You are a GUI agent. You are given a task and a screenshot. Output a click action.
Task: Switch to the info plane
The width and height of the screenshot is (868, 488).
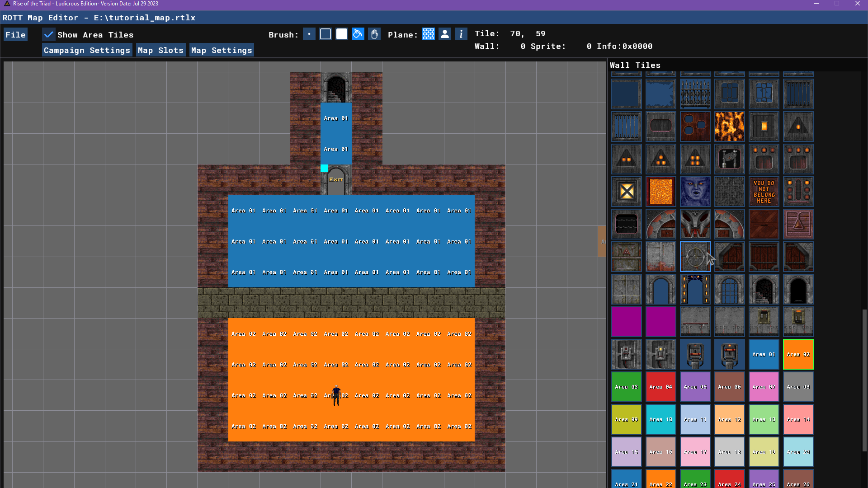pyautogui.click(x=461, y=34)
